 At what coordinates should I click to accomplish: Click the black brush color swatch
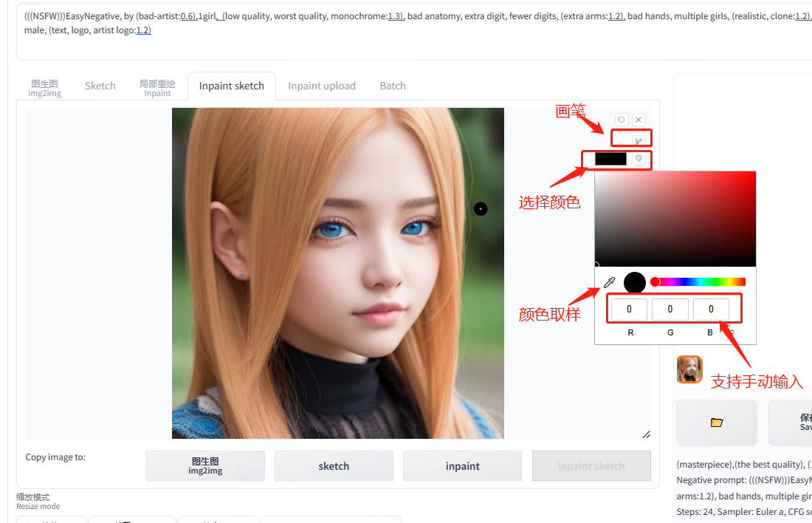[x=610, y=159]
